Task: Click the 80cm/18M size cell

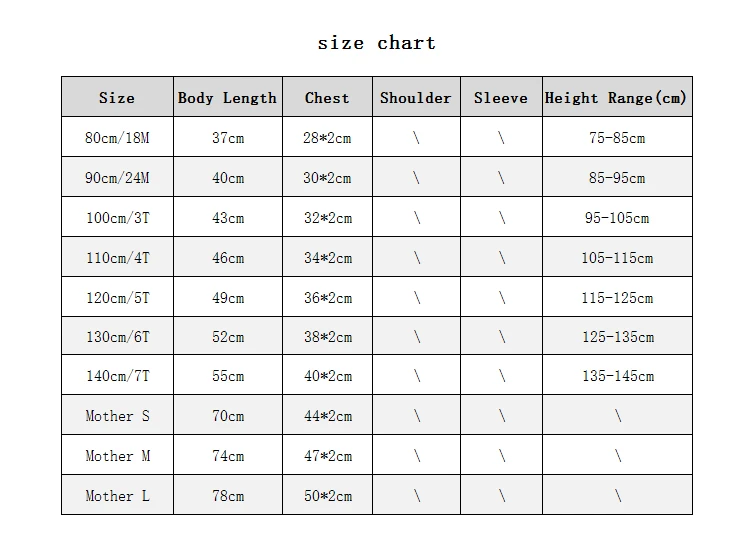Action: (x=117, y=137)
